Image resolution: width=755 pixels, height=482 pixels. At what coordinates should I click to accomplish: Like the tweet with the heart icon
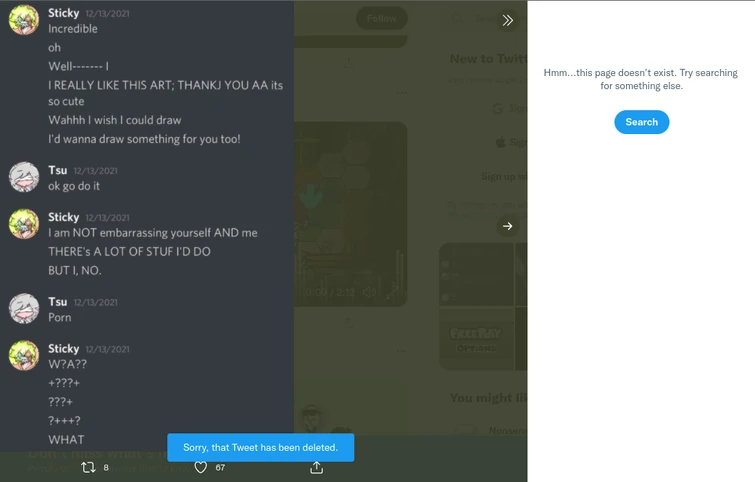coord(200,467)
